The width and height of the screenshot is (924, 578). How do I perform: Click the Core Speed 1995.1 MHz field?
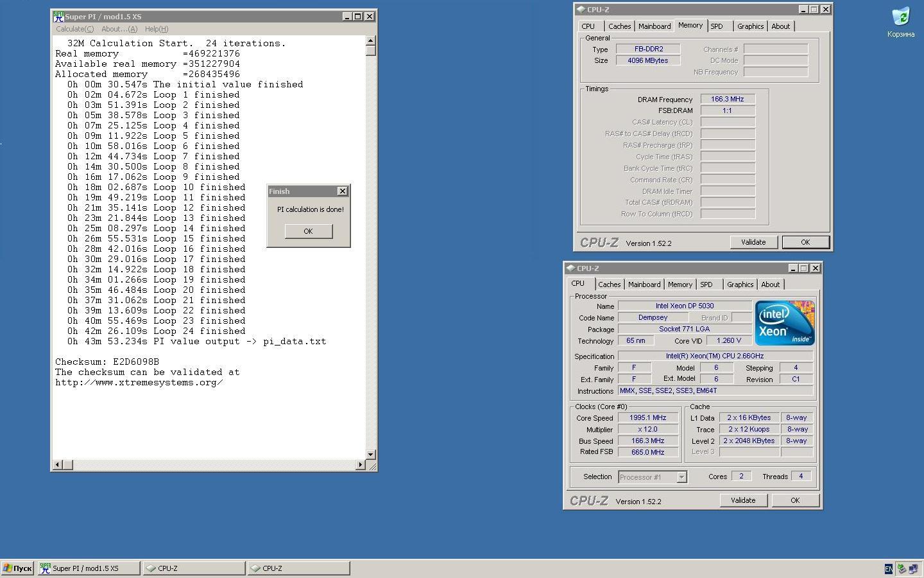click(x=648, y=417)
